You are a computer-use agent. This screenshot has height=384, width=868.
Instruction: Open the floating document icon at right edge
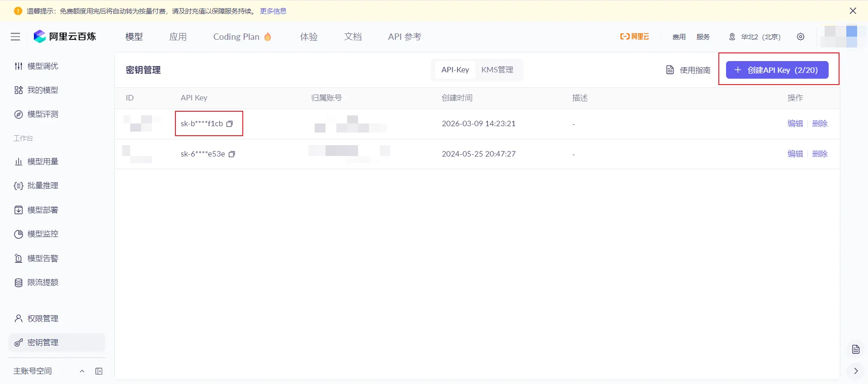pyautogui.click(x=856, y=349)
